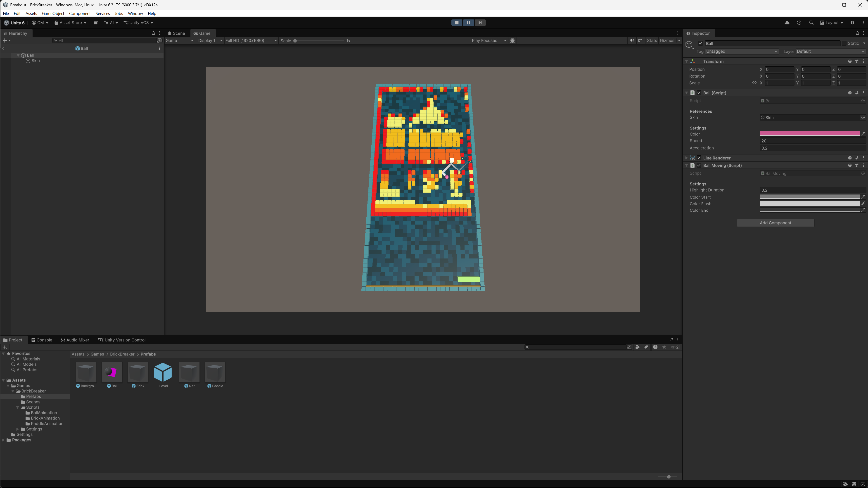Pick Color with the eyedropper icon
868x488 pixels.
pyautogui.click(x=863, y=134)
